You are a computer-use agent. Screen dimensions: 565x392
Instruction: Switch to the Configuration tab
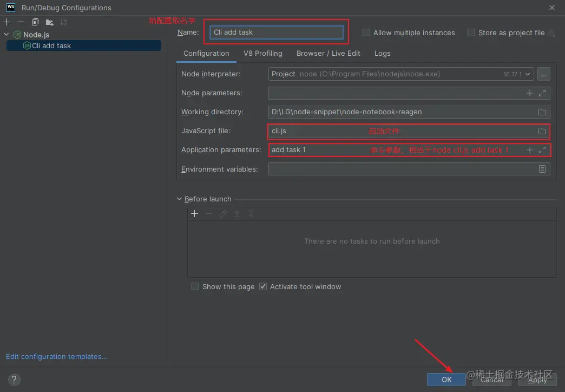pyautogui.click(x=206, y=54)
